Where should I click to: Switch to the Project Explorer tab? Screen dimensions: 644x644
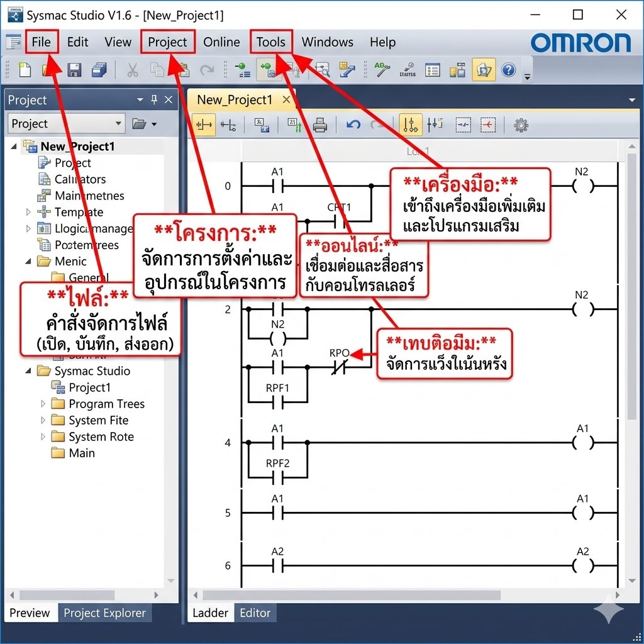[x=105, y=613]
